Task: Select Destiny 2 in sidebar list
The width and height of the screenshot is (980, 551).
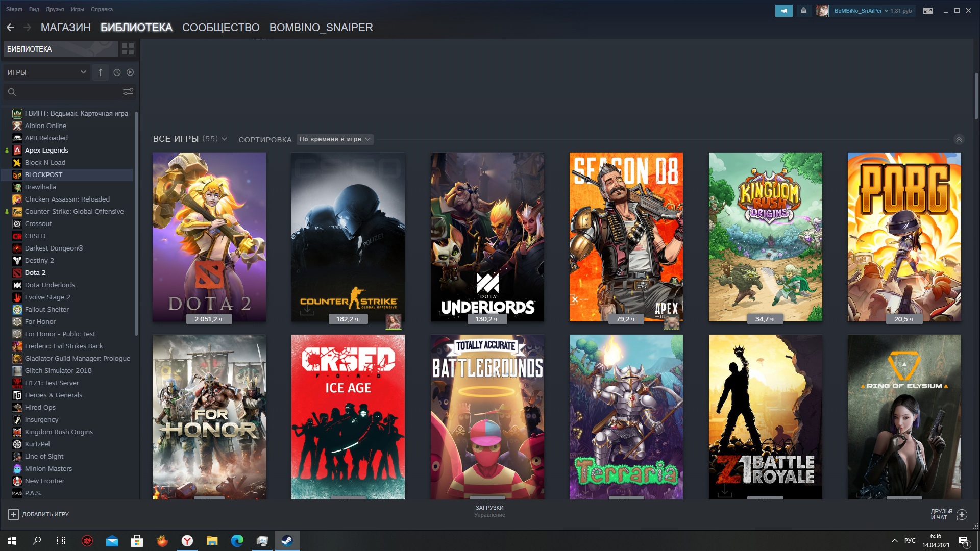Action: (x=39, y=260)
